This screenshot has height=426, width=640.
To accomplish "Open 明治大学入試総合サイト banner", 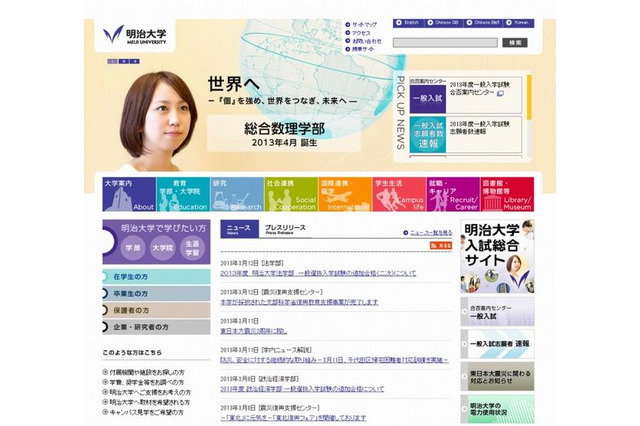I will coord(497,256).
